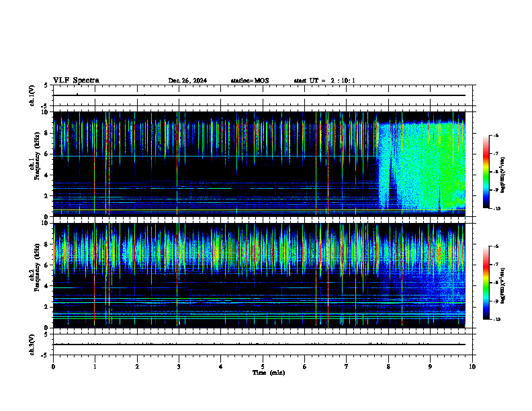Click time axis tick label "7"
Image resolution: width=532 pixels, height=411 pixels.
click(x=347, y=367)
